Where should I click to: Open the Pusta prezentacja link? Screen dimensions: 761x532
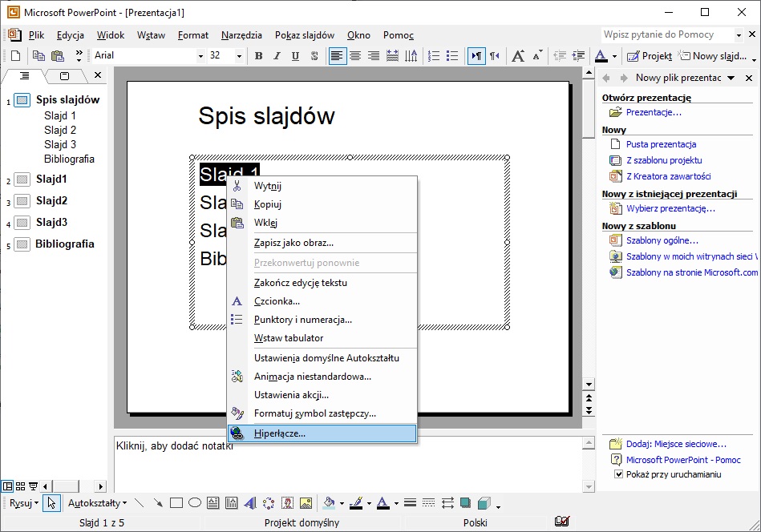tap(661, 144)
